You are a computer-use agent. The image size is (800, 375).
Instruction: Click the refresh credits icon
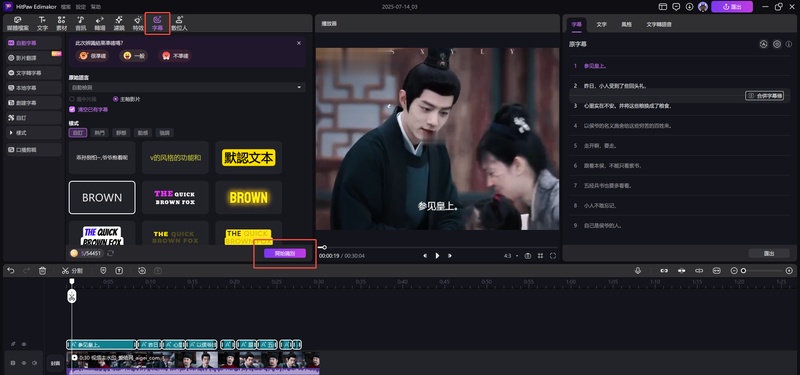click(x=110, y=253)
